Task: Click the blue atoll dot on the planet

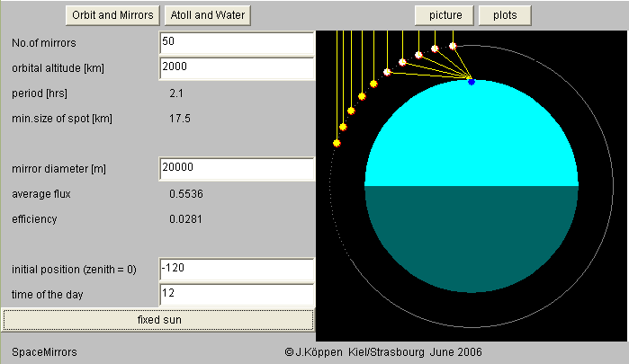Action: click(471, 82)
